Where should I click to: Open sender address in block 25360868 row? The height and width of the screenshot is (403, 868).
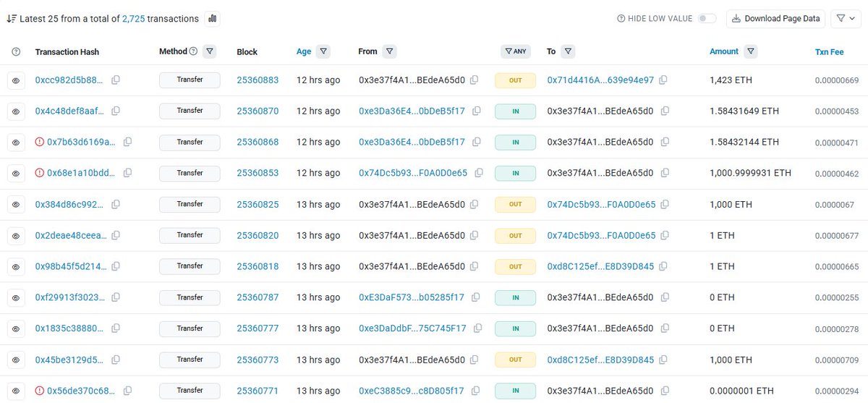pos(412,142)
